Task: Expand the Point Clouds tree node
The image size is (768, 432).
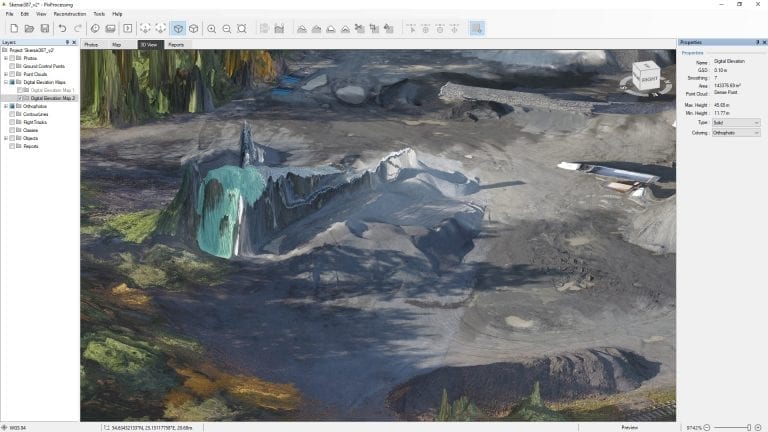Action: pos(5,74)
